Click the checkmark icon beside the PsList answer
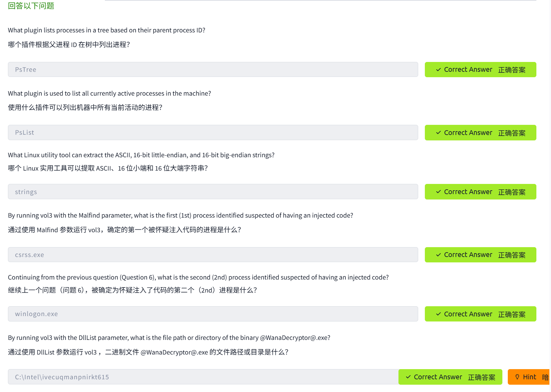The width and height of the screenshot is (551, 392). 438,133
